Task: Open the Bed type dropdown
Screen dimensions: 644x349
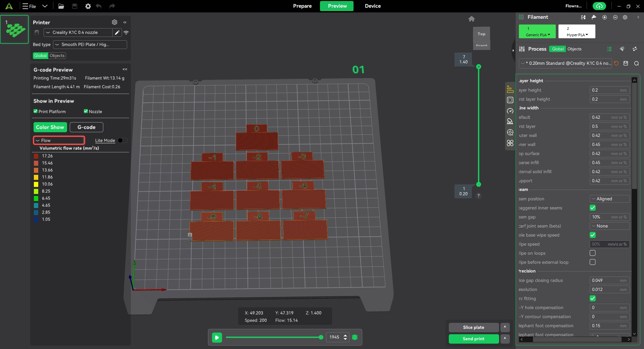Action: 90,45
